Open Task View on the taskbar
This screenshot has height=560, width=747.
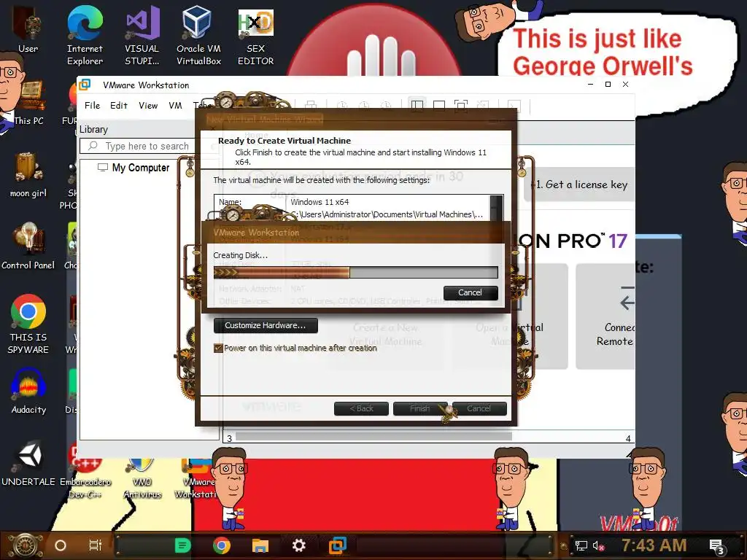tap(96, 545)
